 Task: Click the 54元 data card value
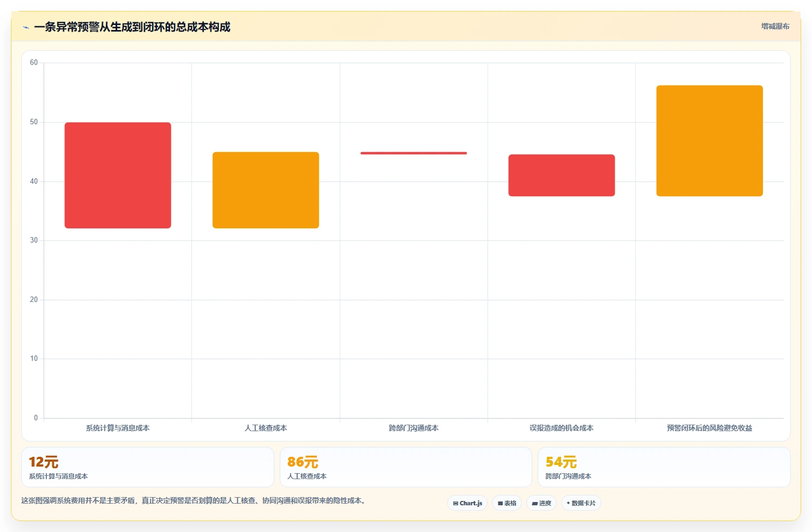coord(561,462)
